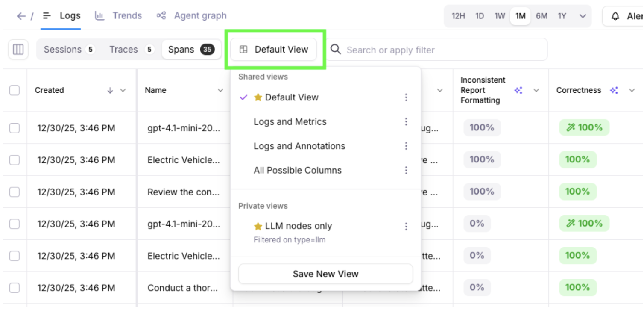
Task: Open options for Logs and Annotations
Action: (x=406, y=146)
